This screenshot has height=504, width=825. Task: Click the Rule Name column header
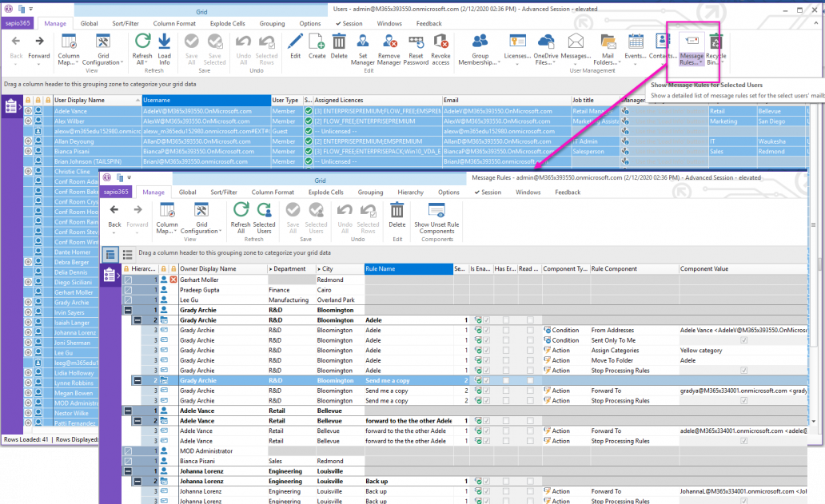coord(409,269)
